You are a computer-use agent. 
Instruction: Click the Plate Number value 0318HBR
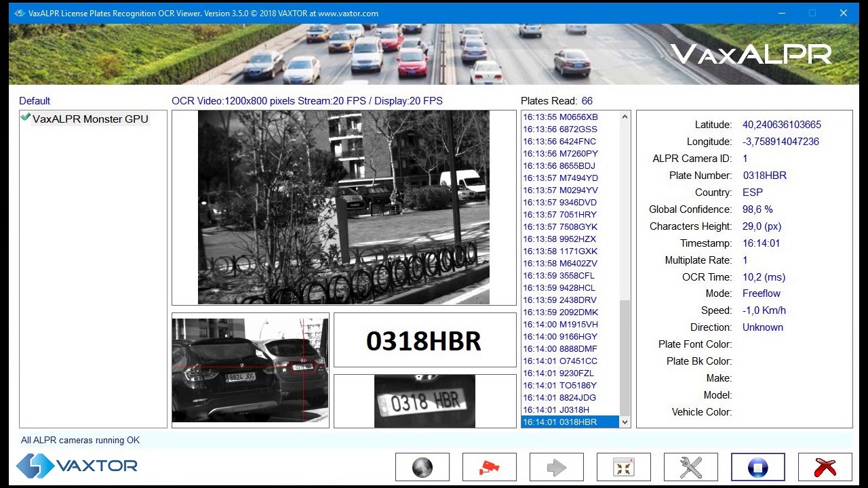click(765, 176)
